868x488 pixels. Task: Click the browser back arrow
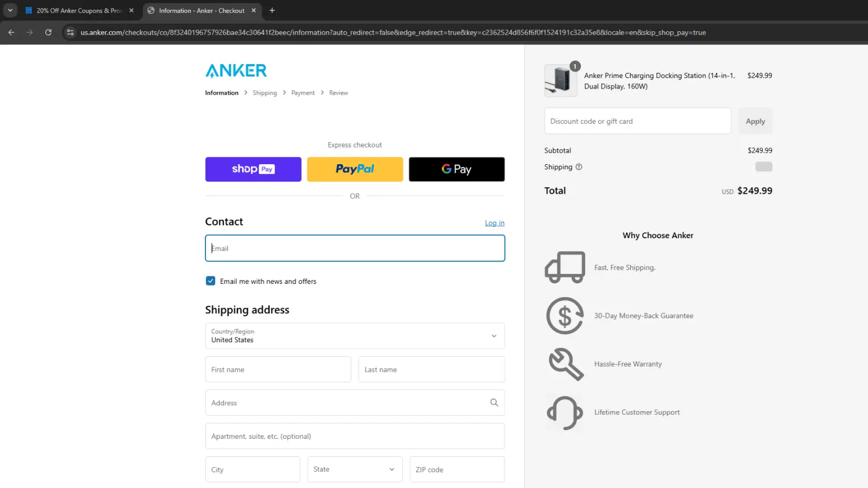click(x=12, y=32)
